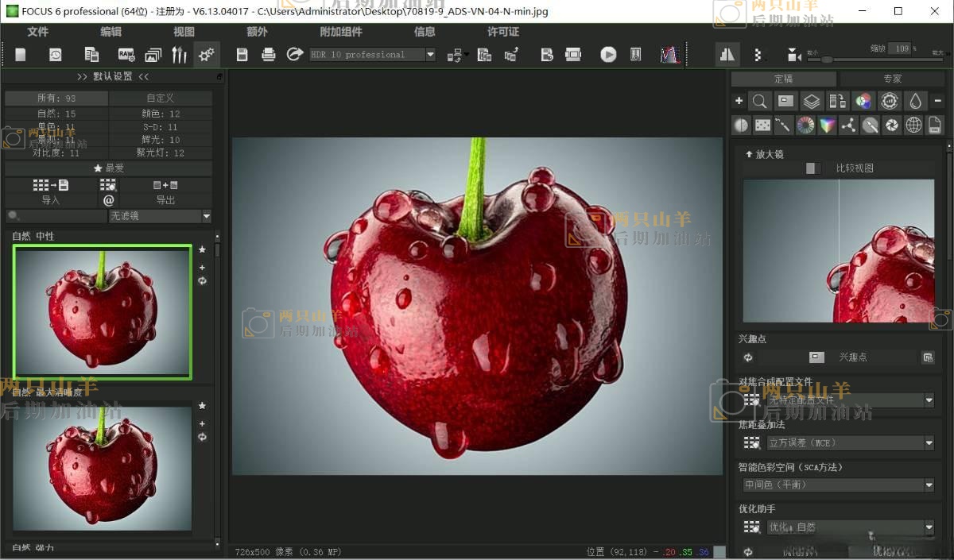Click the 自定义 presets category button

[160, 98]
